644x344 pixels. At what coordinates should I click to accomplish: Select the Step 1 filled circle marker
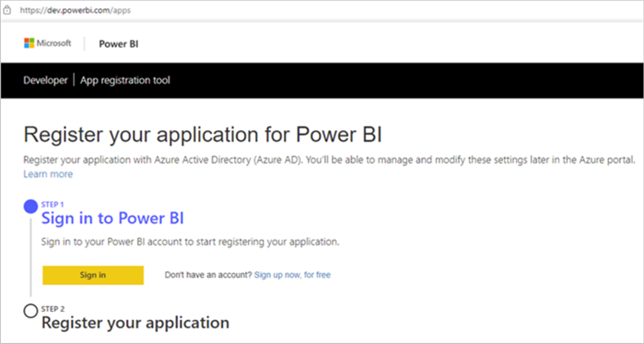click(30, 207)
